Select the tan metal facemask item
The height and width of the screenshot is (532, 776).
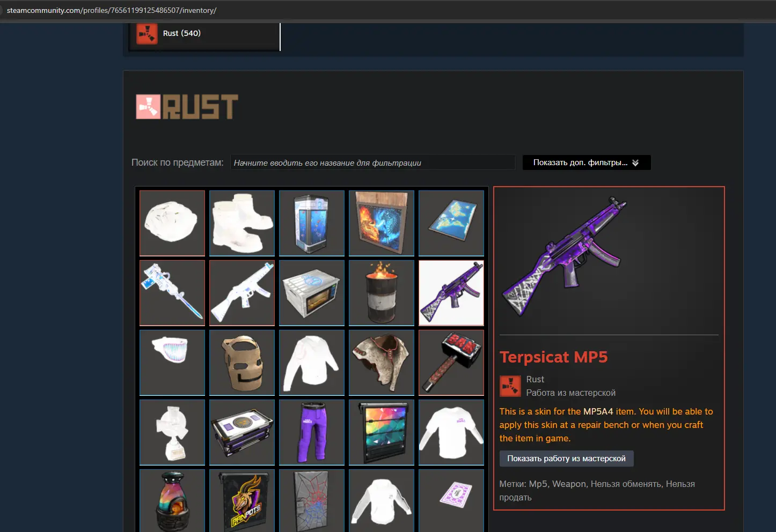(242, 363)
